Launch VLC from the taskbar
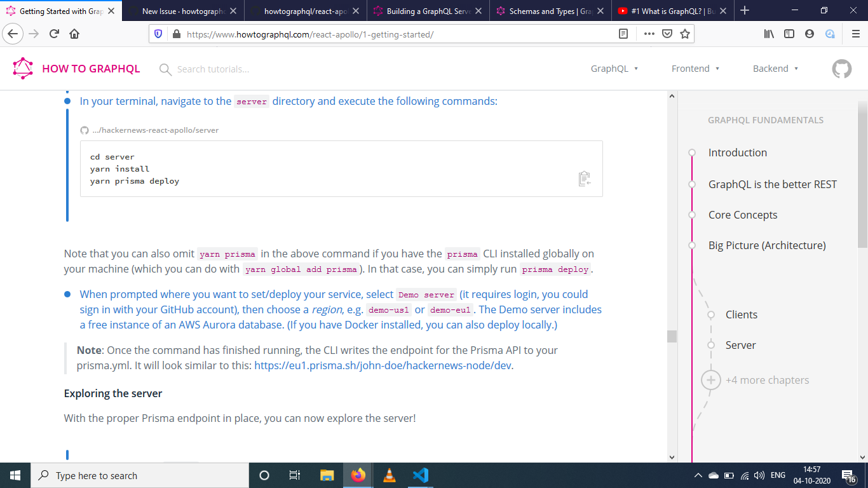This screenshot has height=488, width=868. click(x=388, y=475)
